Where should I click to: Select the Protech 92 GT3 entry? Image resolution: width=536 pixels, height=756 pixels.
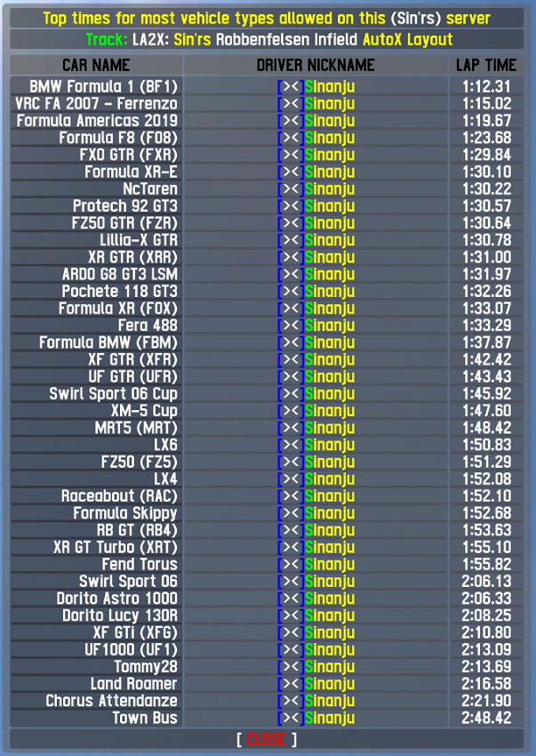coord(124,206)
